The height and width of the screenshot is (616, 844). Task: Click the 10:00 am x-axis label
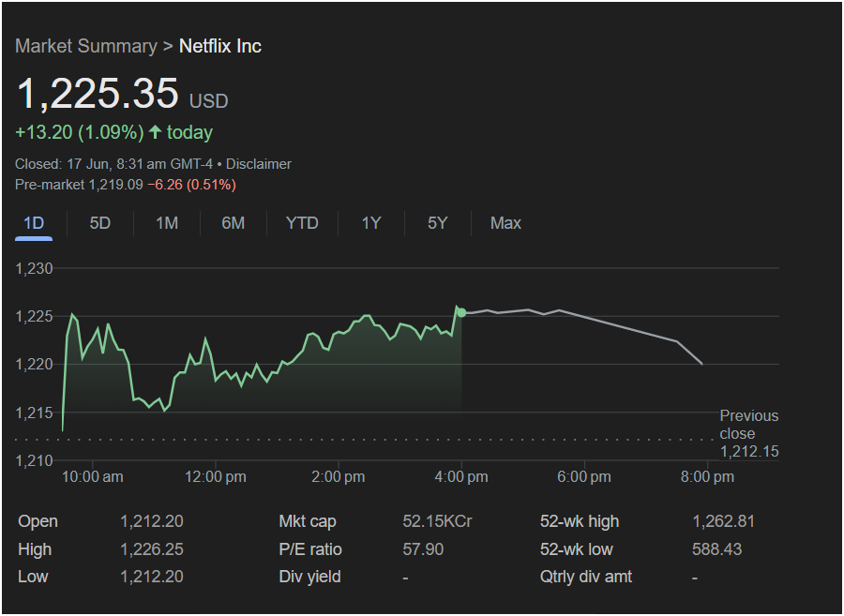pos(93,476)
